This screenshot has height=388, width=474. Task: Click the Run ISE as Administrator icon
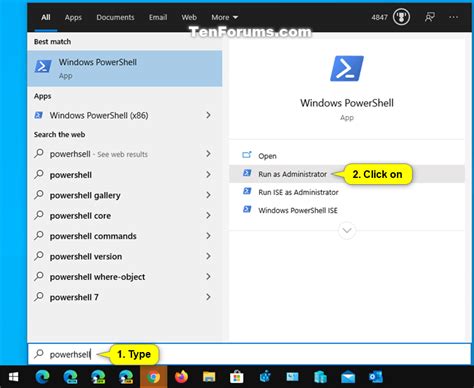247,192
